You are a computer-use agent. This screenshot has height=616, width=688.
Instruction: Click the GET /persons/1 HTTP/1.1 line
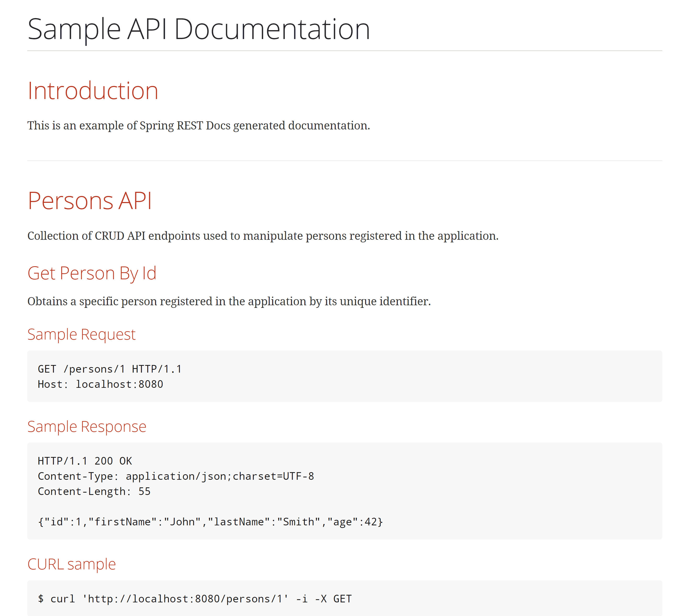pyautogui.click(x=109, y=369)
